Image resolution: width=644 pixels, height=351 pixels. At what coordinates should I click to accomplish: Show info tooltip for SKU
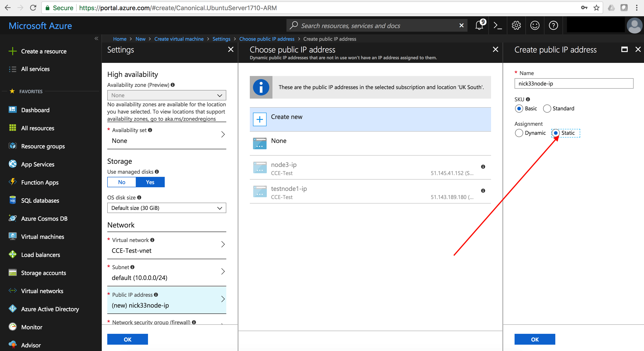(528, 99)
